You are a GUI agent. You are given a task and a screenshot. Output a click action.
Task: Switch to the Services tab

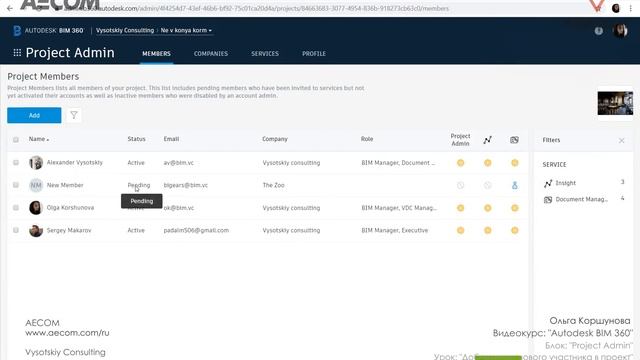[265, 53]
